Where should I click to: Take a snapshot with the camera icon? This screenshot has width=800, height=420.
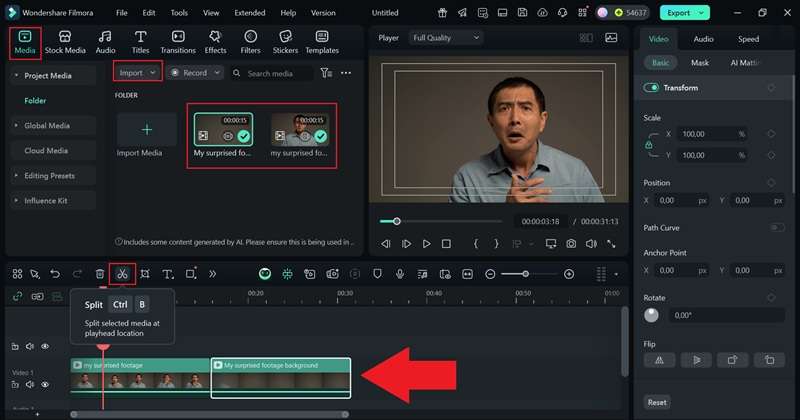571,243
